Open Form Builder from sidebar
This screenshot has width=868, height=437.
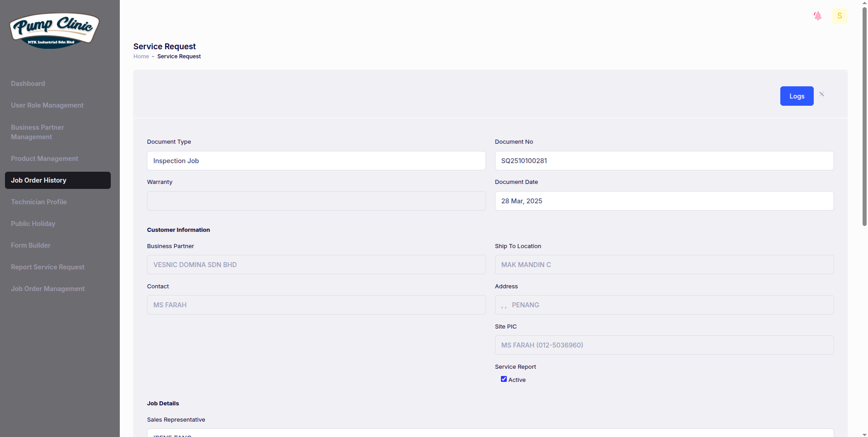[31, 245]
